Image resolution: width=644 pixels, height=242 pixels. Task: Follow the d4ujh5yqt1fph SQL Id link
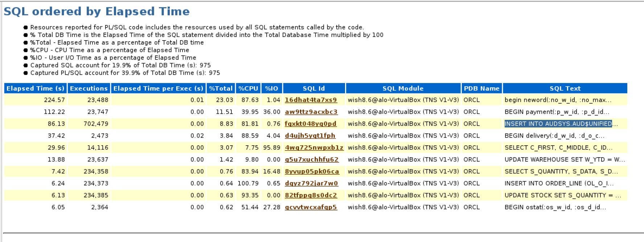310,136
